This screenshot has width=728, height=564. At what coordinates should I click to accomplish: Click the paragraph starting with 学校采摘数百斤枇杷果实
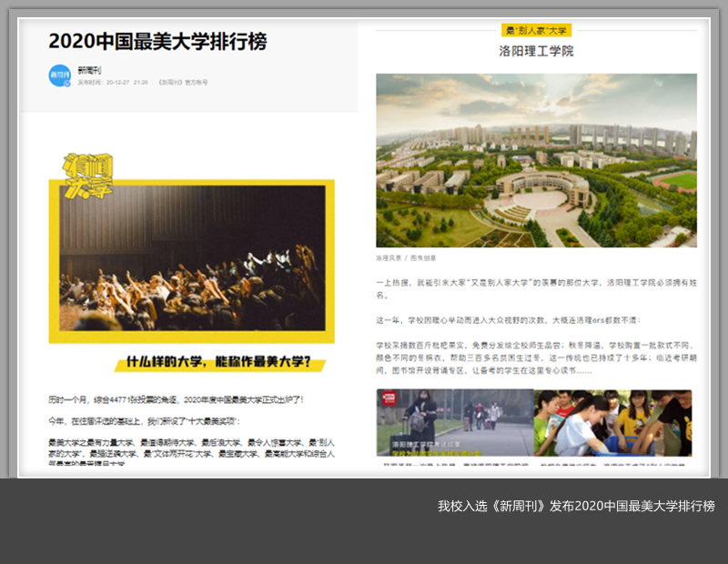tap(536, 358)
